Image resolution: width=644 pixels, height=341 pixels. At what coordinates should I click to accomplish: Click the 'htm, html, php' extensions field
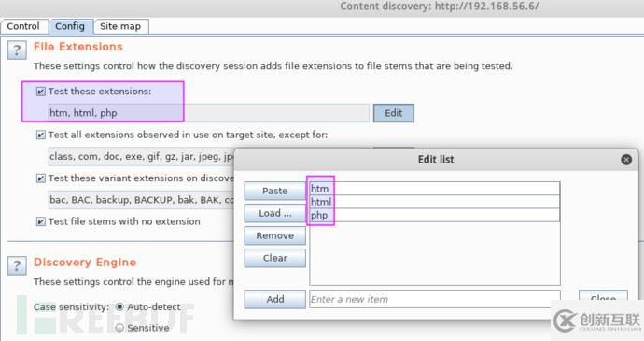pos(209,113)
